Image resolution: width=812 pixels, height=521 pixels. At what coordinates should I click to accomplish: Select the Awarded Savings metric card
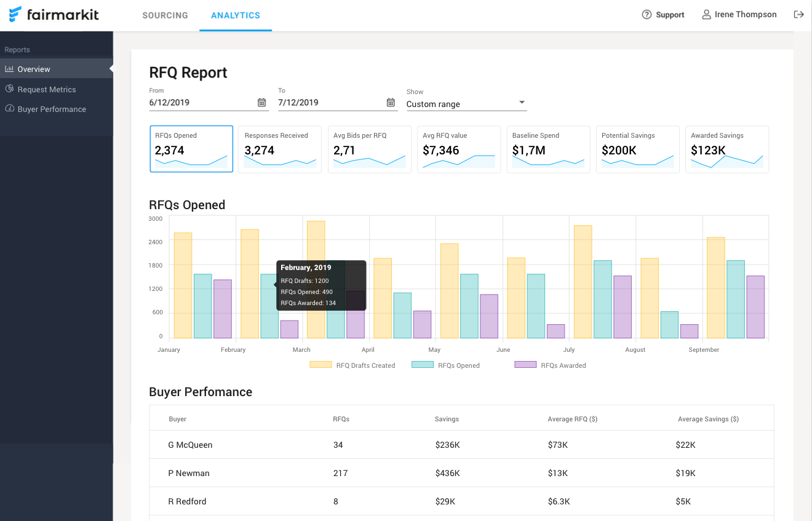coord(727,149)
